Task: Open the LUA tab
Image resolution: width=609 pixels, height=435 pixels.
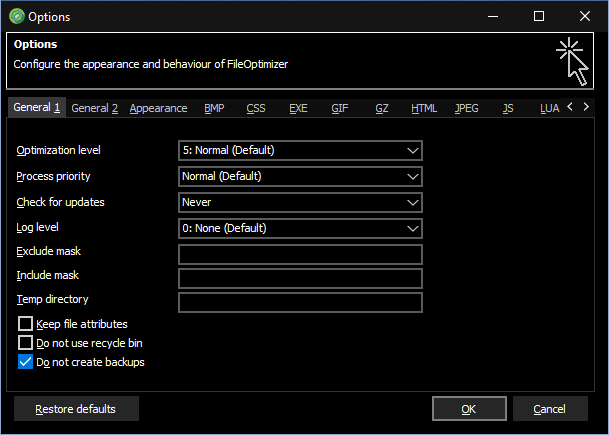Action: coord(550,108)
